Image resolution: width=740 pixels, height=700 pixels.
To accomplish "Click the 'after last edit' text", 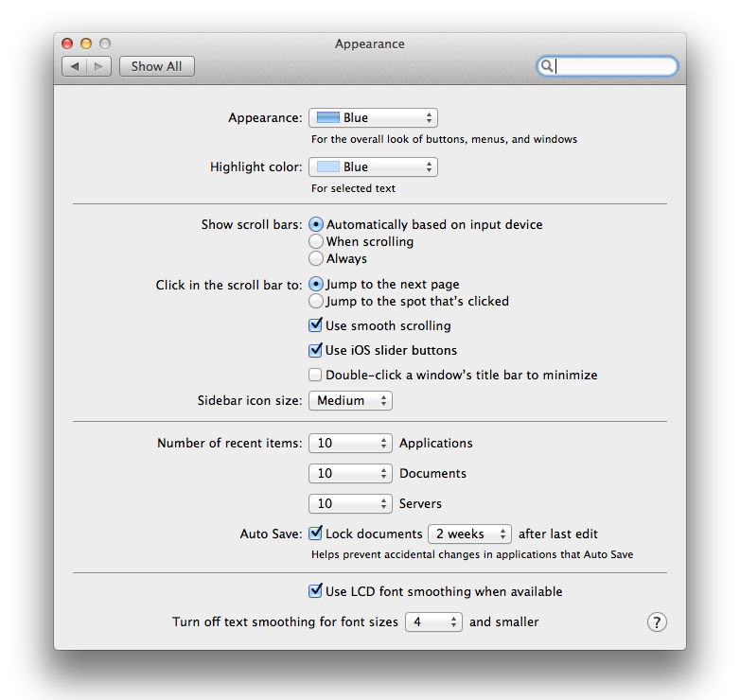I will point(557,534).
